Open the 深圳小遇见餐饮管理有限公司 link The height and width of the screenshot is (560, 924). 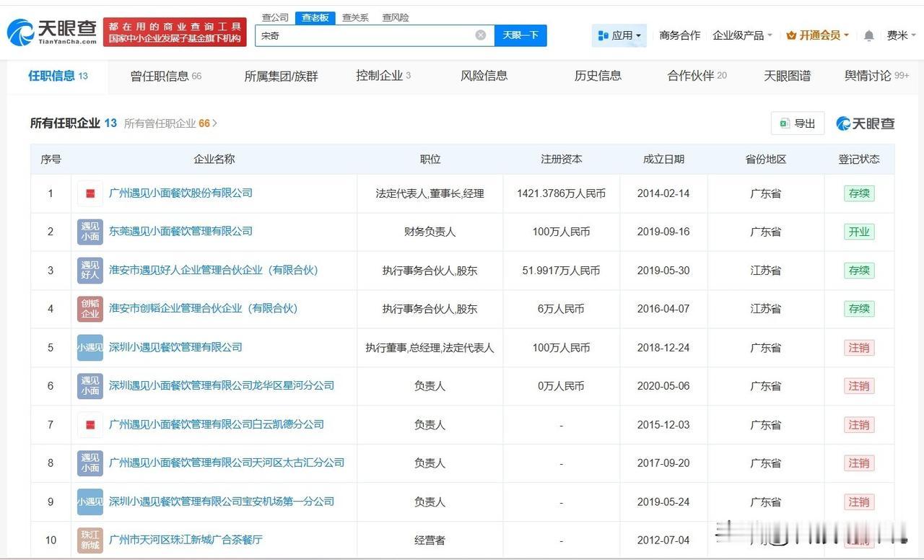[175, 347]
